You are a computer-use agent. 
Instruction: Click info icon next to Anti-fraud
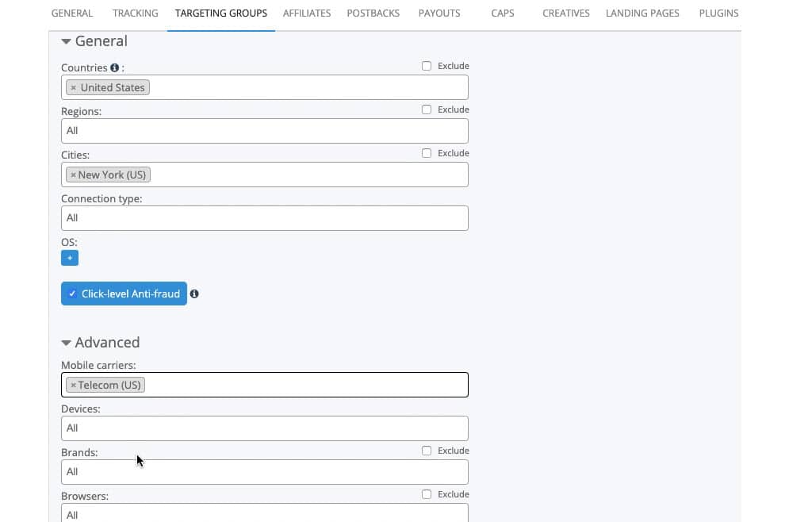(194, 294)
